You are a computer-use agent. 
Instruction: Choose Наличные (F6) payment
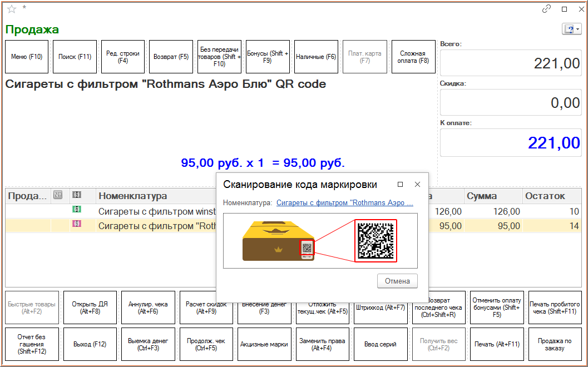pyautogui.click(x=316, y=57)
